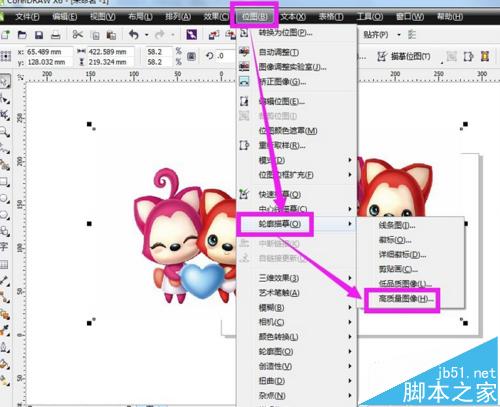Screen dimensions: 500x407
Task: Click the Open folder icon
Action: point(22,35)
